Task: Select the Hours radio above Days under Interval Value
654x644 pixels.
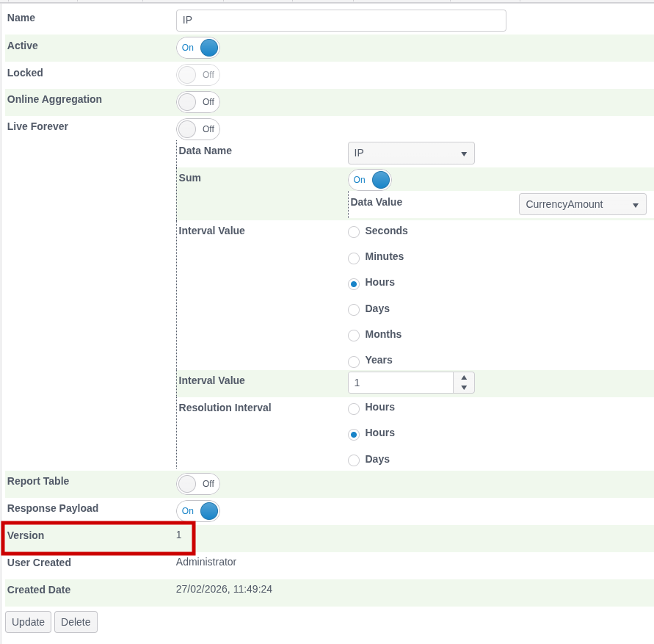Action: click(354, 283)
